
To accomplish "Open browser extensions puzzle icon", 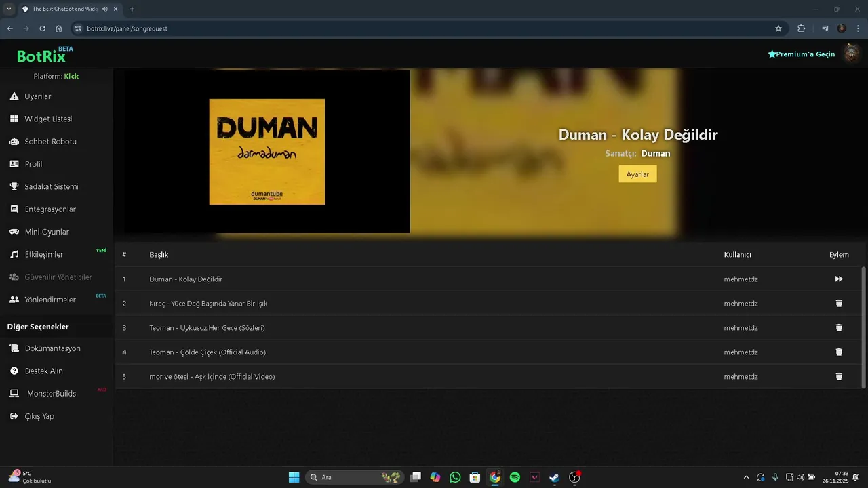I will pyautogui.click(x=802, y=28).
